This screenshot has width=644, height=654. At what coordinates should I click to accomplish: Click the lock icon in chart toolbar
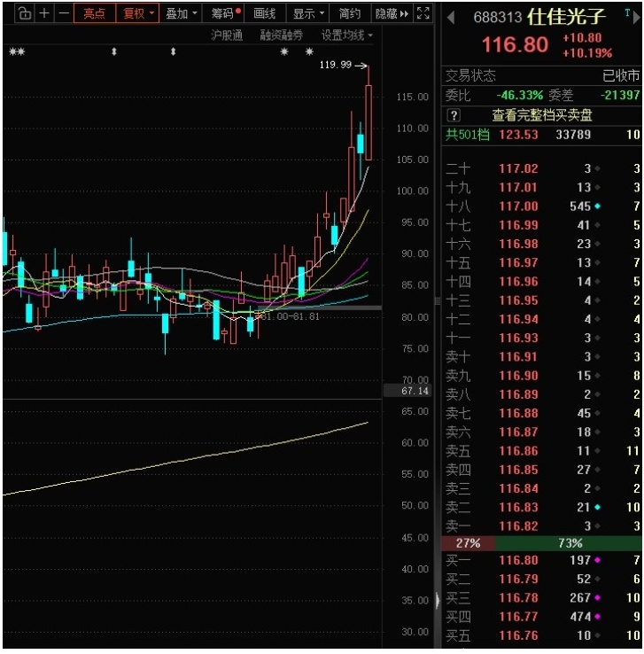(x=25, y=13)
